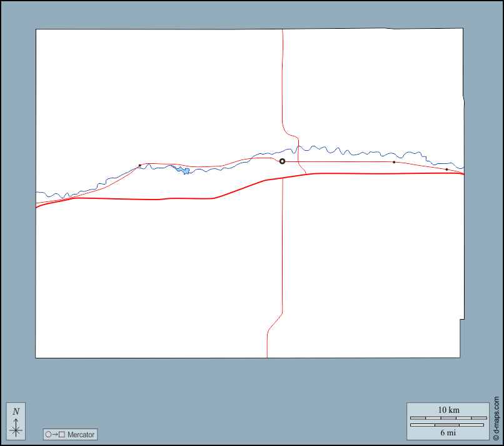
Task: Click the ringed county seat marker
Action: (x=282, y=161)
